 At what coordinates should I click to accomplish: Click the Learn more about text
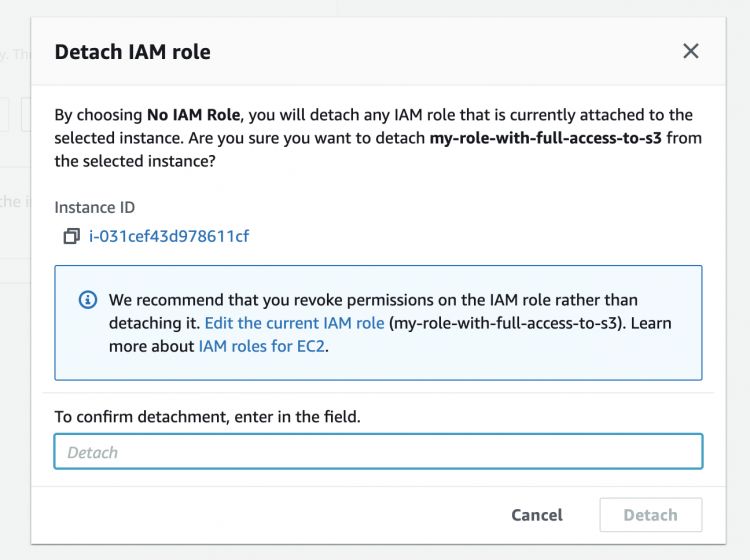[150, 346]
